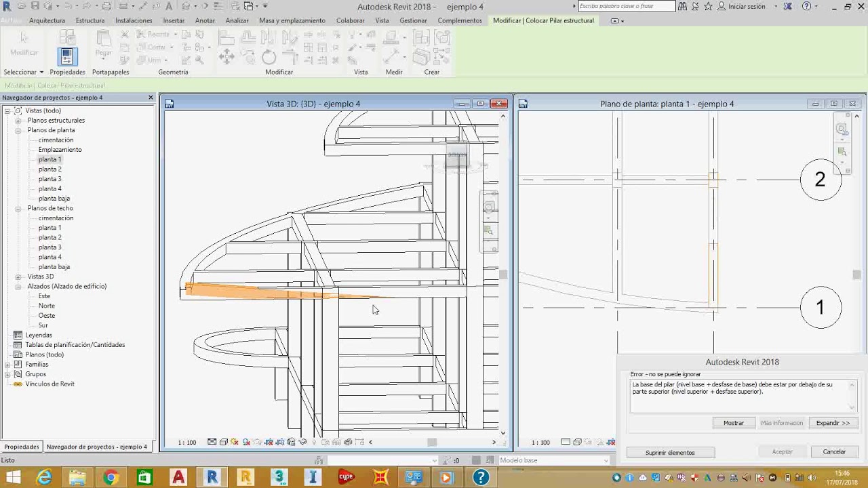Click the Medir measure icon in ribbon
868x488 pixels.
click(x=392, y=57)
